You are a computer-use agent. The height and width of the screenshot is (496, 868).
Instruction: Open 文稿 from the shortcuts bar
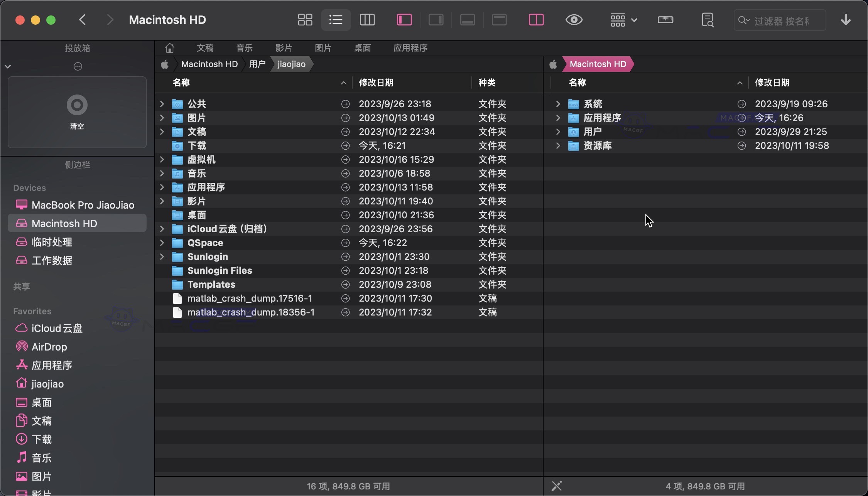(x=205, y=47)
